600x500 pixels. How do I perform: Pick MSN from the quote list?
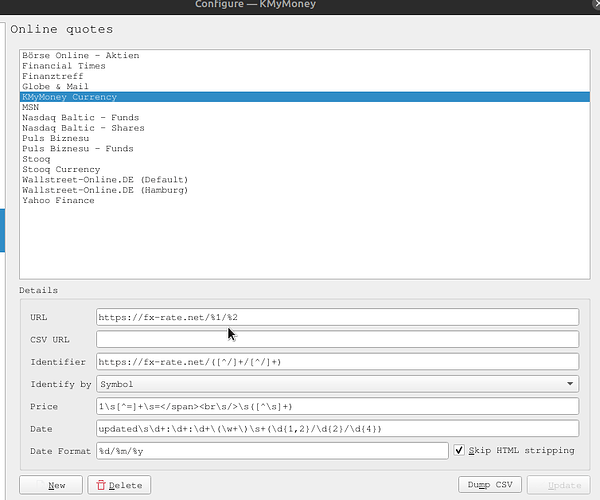point(31,107)
